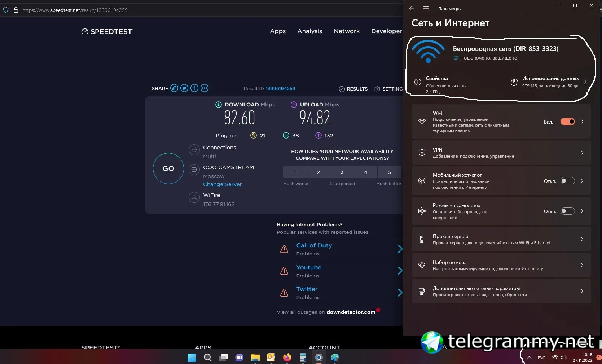Click the warning icon for Youtube
This screenshot has height=364, width=602.
(x=284, y=271)
